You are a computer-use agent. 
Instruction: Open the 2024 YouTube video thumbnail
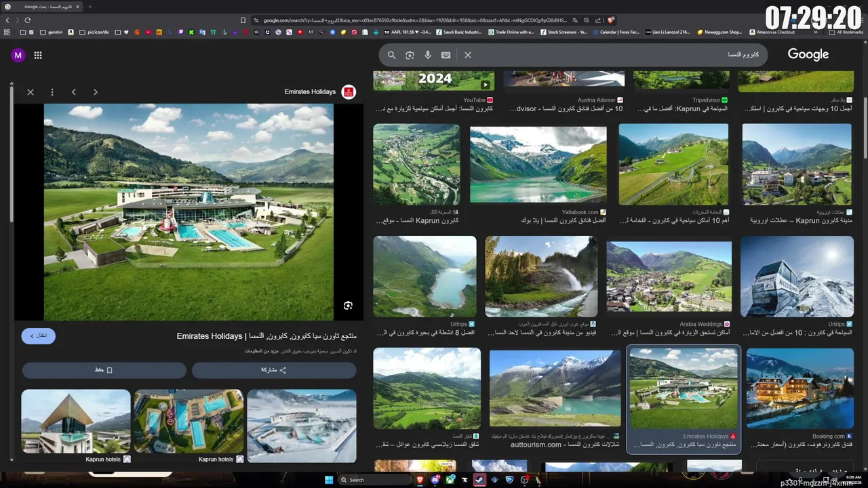(x=433, y=80)
